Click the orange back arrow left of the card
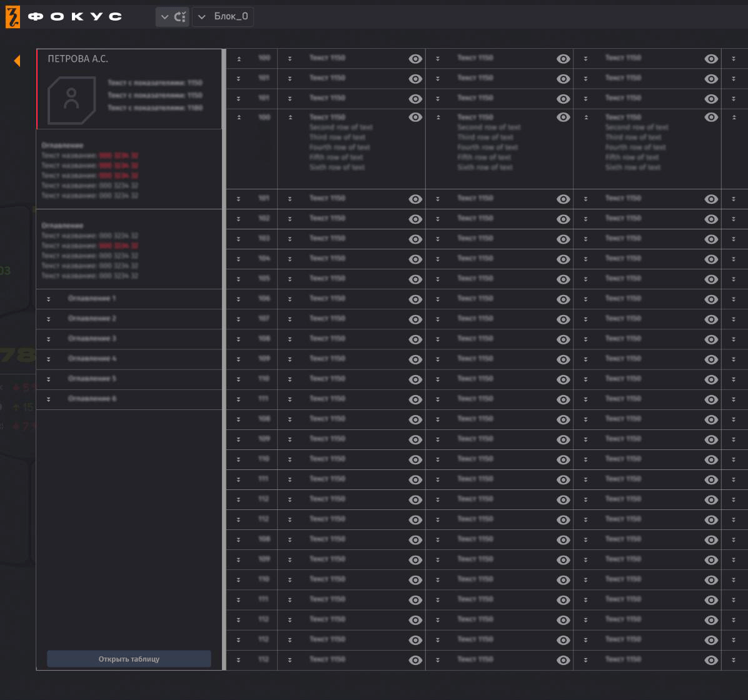748x700 pixels. click(17, 61)
